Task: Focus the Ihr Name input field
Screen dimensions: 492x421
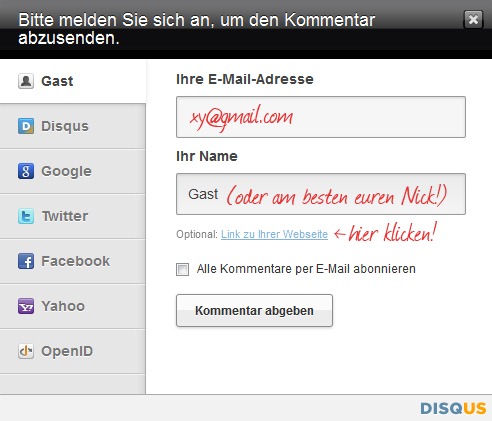Action: click(321, 194)
